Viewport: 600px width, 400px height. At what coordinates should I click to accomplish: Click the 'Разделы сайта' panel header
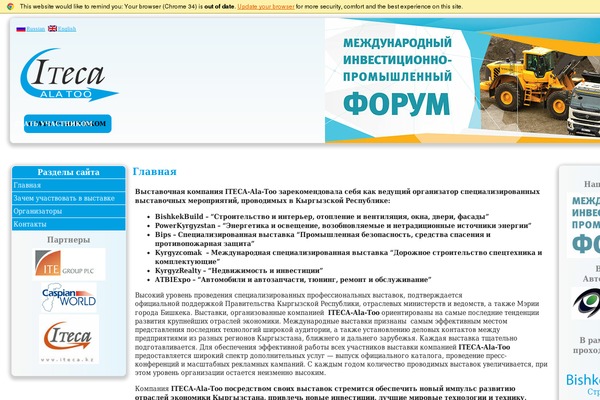click(x=68, y=172)
